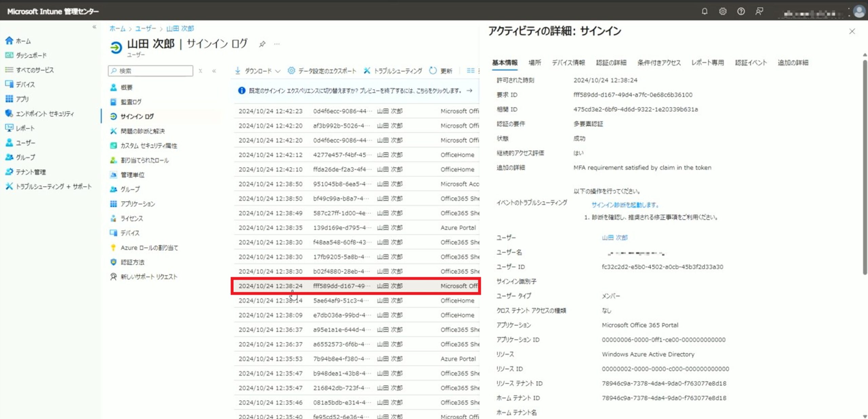Select sign-in row 2024/10/24 12:38:35 Azure Portal
The width and height of the screenshot is (868, 419).
coord(356,228)
